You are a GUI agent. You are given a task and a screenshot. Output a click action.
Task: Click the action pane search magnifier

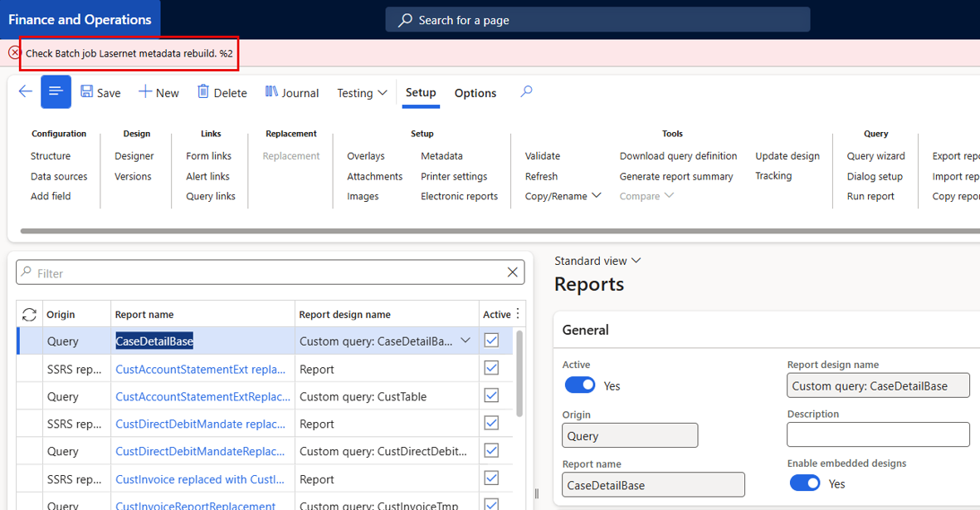[526, 92]
